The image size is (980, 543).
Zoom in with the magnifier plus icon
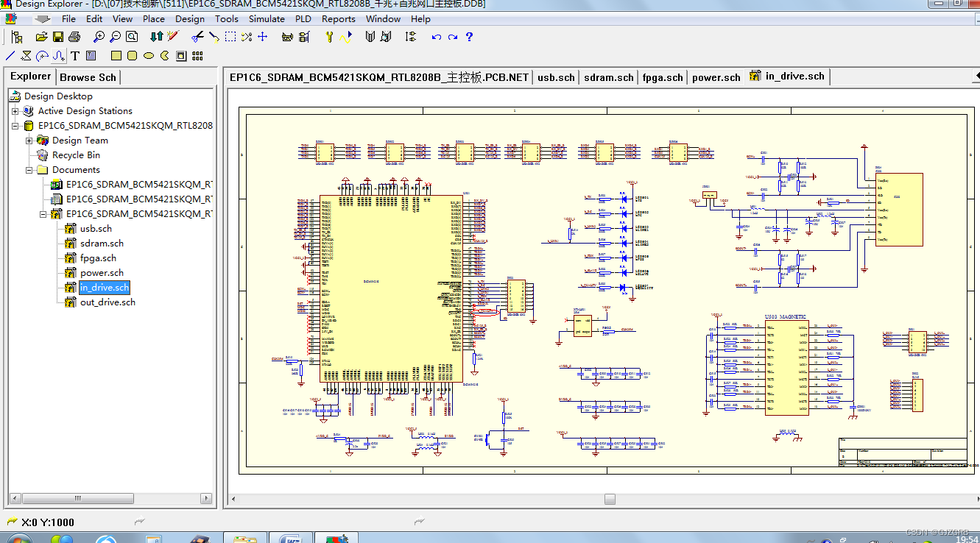point(98,38)
